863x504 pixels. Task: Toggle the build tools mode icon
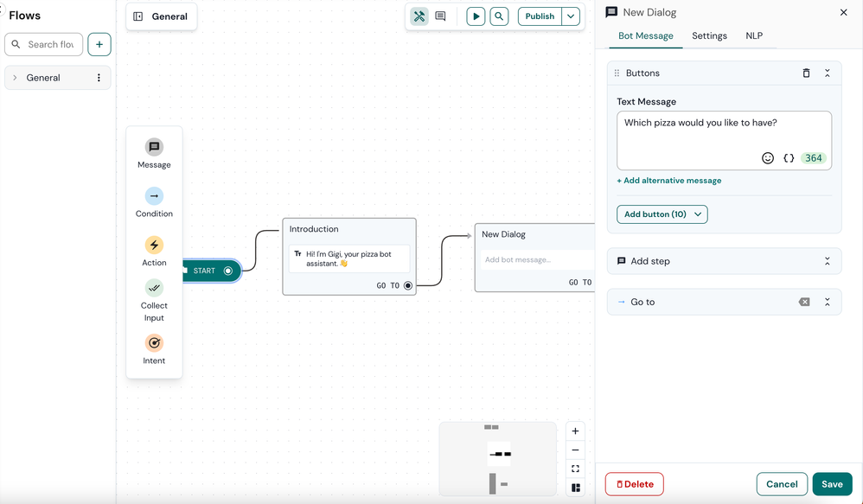[x=419, y=16]
